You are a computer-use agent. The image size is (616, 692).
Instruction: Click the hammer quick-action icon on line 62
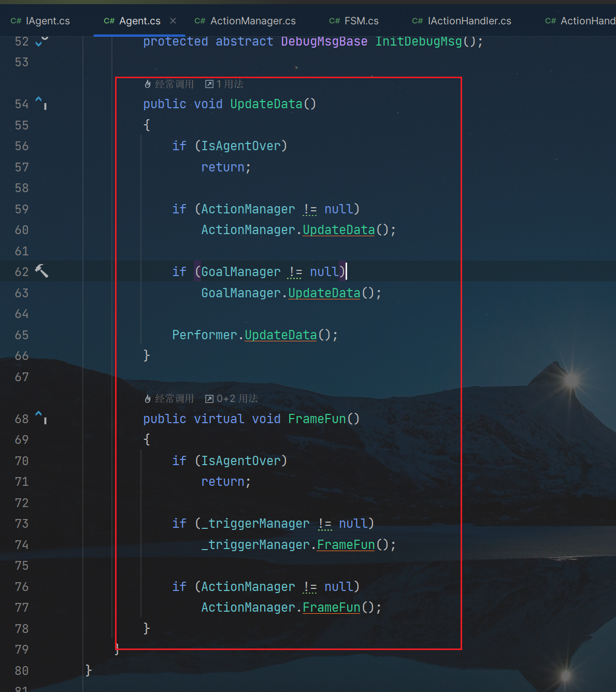point(41,271)
